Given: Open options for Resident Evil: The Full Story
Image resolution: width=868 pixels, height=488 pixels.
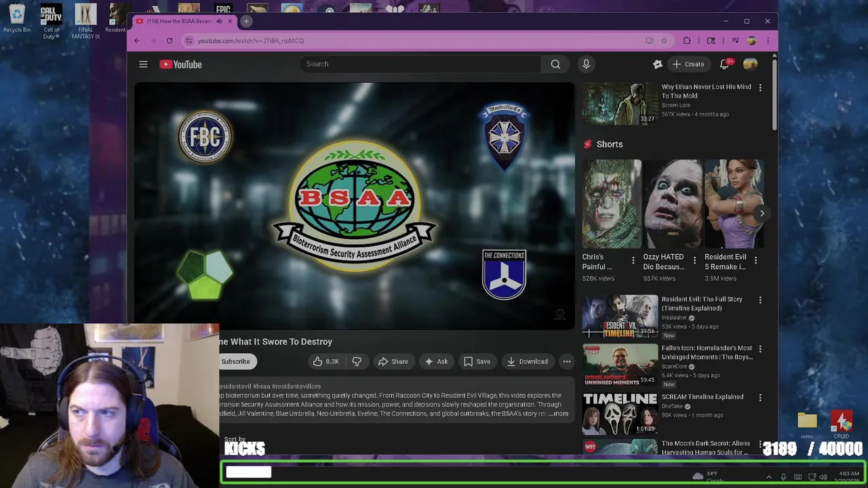Looking at the screenshot, I should click(760, 300).
